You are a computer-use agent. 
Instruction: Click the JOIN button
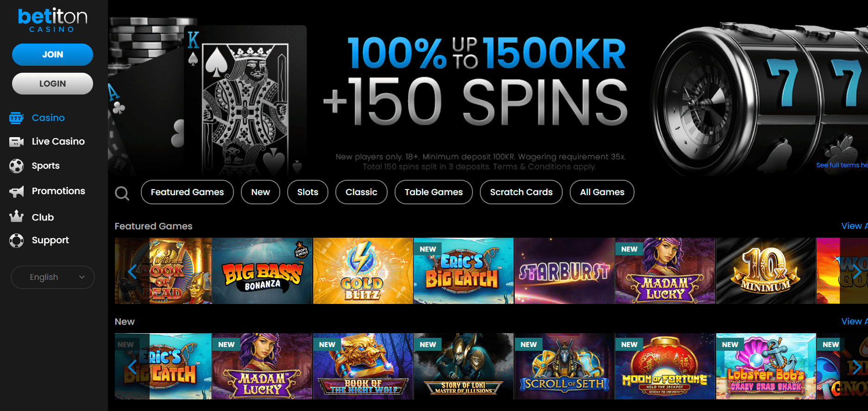[52, 55]
